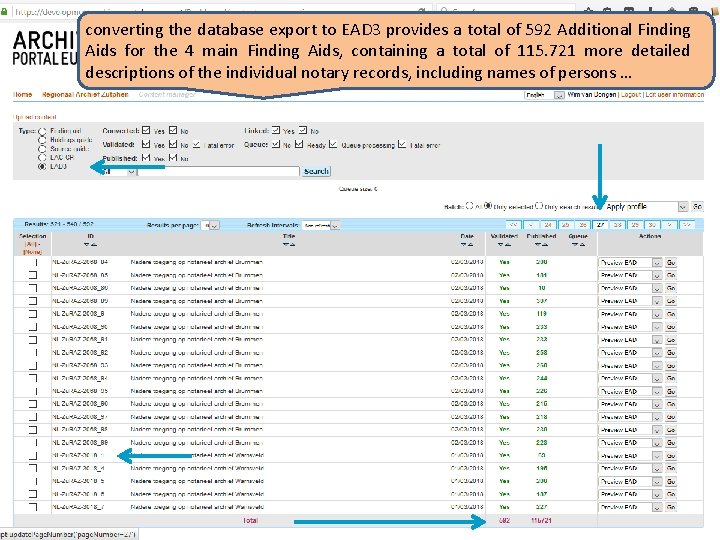Click the down sort arrow under ID
Screen dimensions: 720x540
click(87, 245)
